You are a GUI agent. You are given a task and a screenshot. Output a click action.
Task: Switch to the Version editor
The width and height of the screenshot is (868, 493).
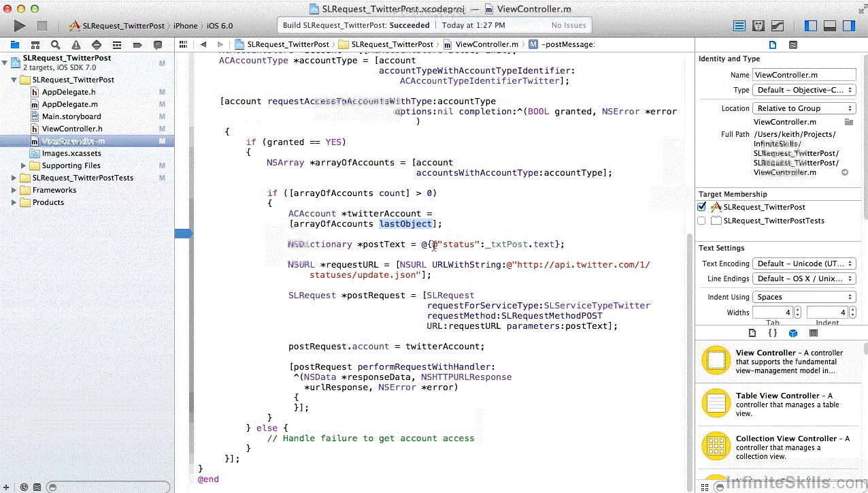point(777,26)
